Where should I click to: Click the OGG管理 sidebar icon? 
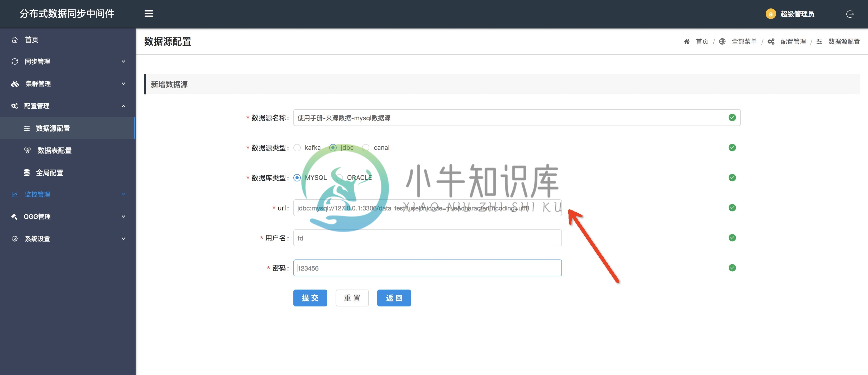pos(13,216)
